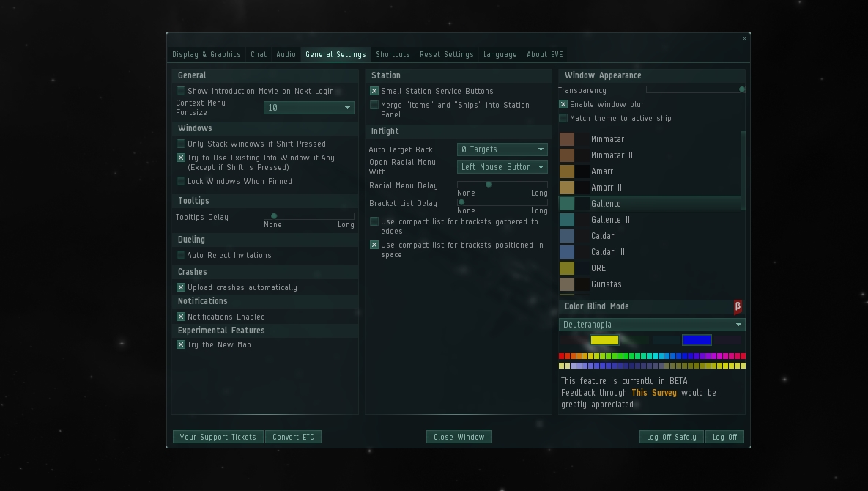Select the Gallente color theme
The width and height of the screenshot is (868, 491).
point(649,204)
